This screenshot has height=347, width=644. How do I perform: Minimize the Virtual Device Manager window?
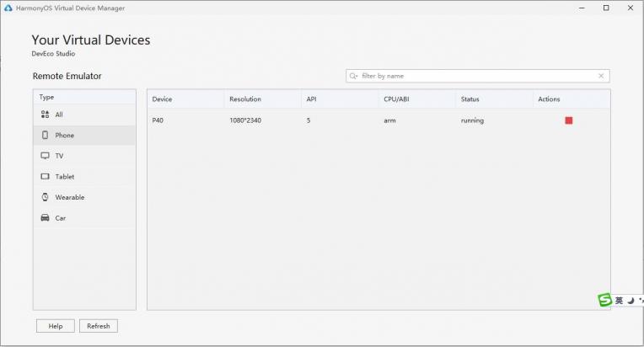[582, 8]
